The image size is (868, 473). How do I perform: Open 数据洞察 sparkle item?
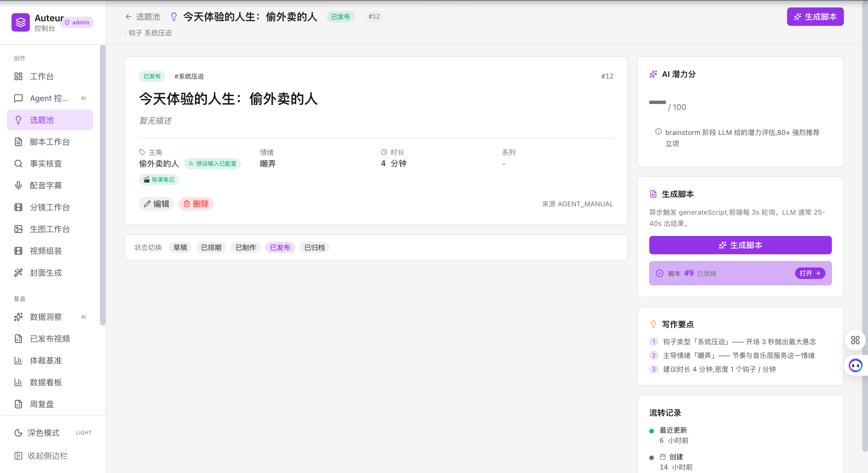[50, 317]
